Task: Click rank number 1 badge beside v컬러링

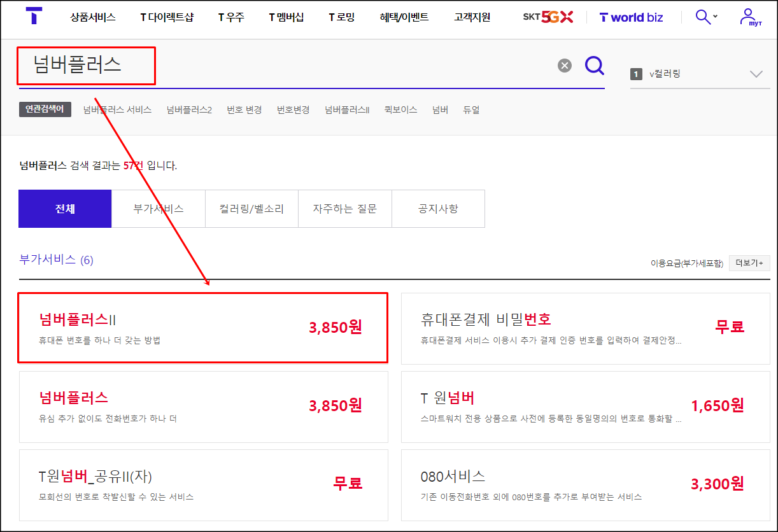Action: click(637, 74)
